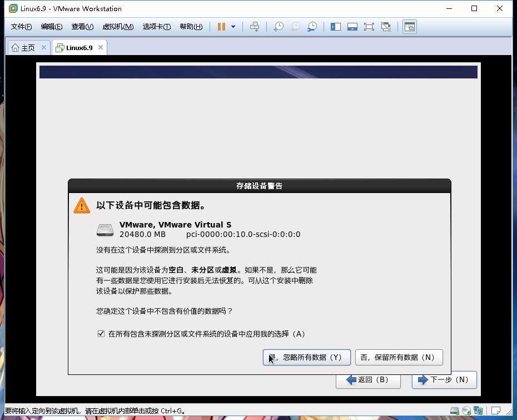Click the network adapter icon in status bar
The height and width of the screenshot is (420, 517).
pos(478,411)
